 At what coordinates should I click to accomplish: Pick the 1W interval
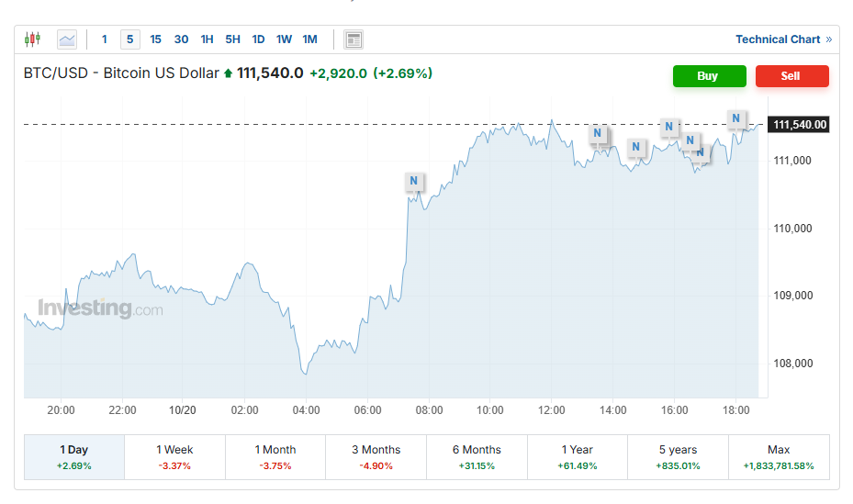pos(284,39)
